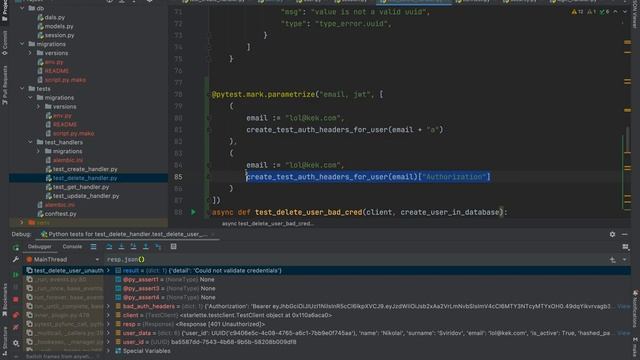Step Into My Code in debugger toolbar

pyautogui.click(x=133, y=247)
